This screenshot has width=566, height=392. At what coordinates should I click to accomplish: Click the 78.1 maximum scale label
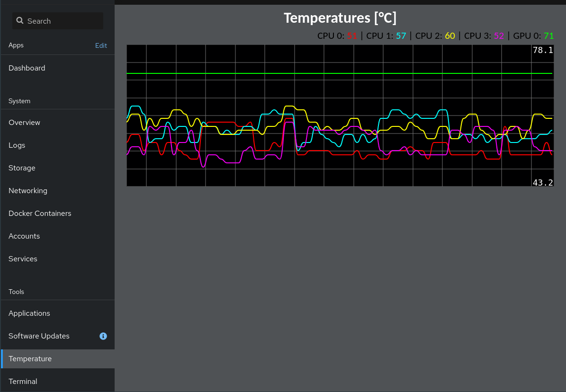coord(543,50)
